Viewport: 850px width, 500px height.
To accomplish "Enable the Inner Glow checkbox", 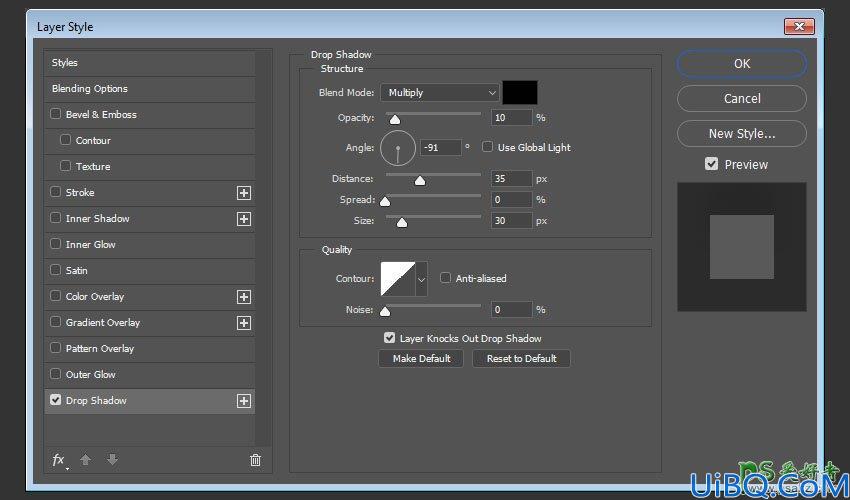I will click(x=55, y=244).
